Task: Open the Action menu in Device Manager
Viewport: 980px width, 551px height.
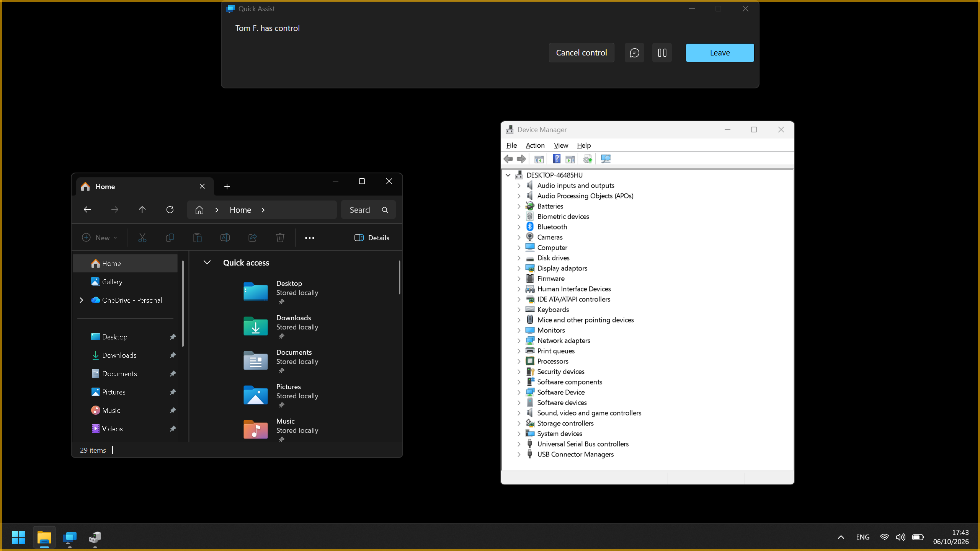Action: click(535, 145)
